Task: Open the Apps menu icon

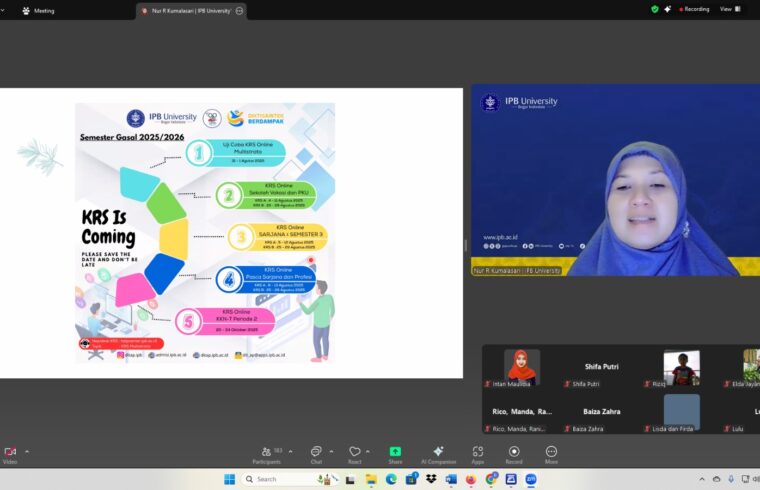Action: point(478,452)
